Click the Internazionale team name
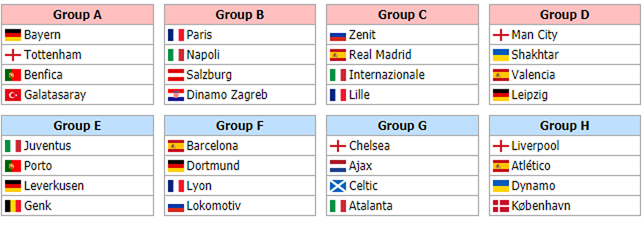This screenshot has width=644, height=228. point(386,75)
